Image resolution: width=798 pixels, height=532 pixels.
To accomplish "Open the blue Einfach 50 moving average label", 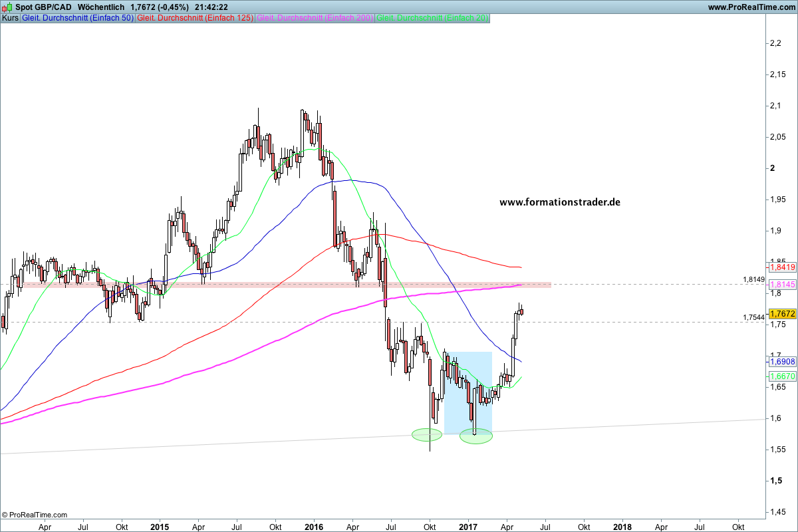I will click(77, 18).
